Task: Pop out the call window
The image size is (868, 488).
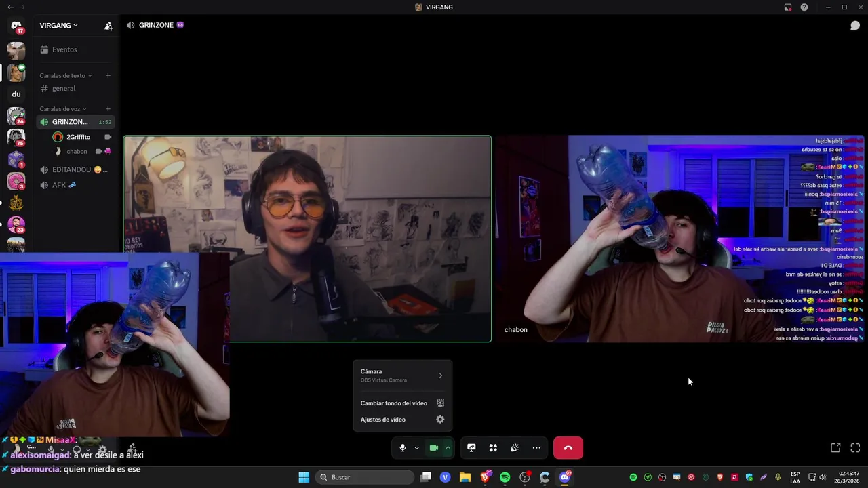Action: pyautogui.click(x=835, y=447)
